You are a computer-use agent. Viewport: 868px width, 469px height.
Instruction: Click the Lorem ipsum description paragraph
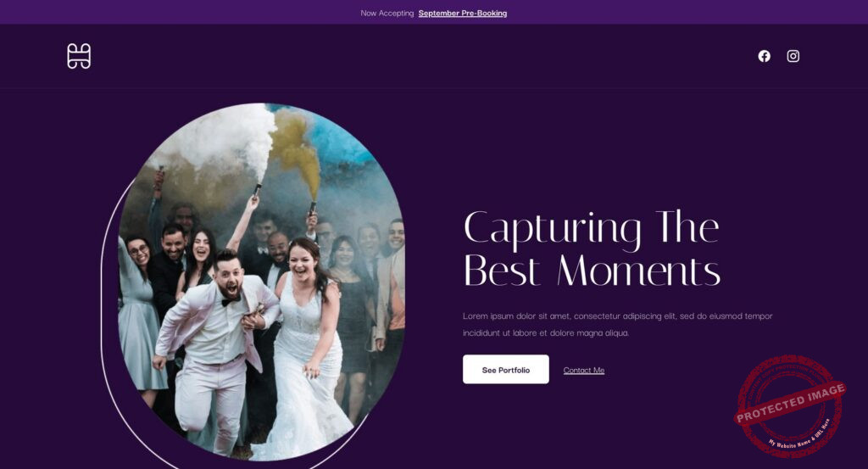617,324
